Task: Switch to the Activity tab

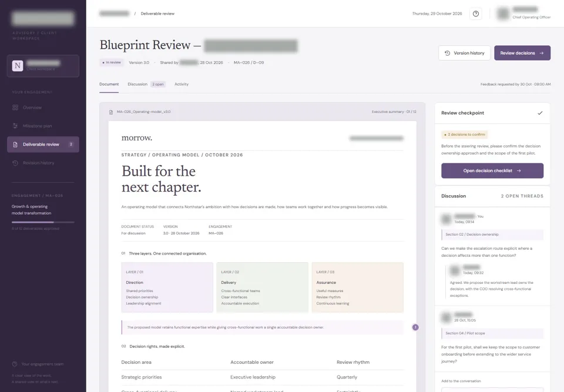Action: point(182,84)
